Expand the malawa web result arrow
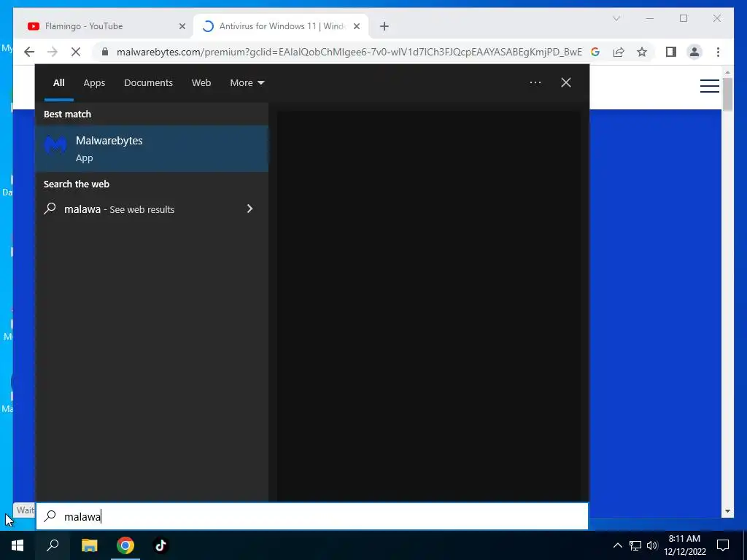Image resolution: width=747 pixels, height=560 pixels. pyautogui.click(x=249, y=209)
